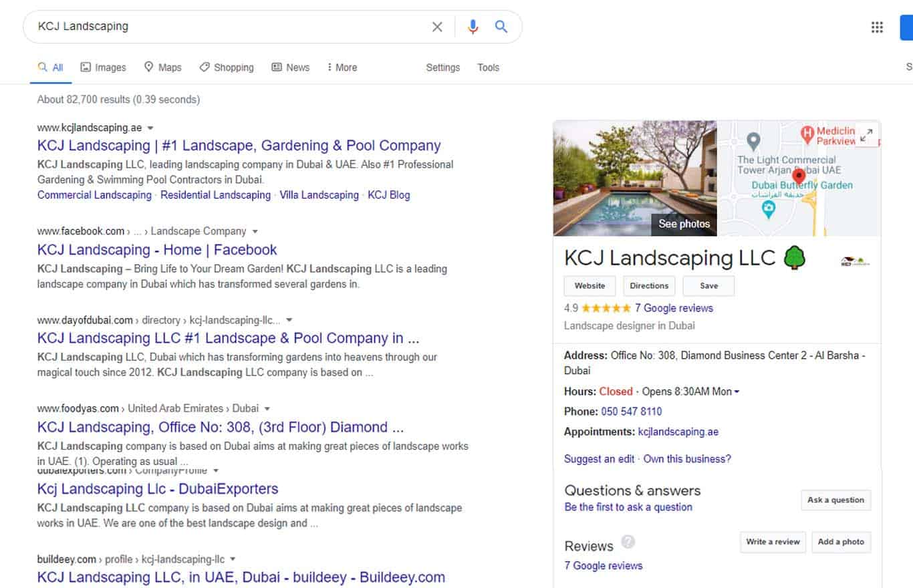Viewport: 913px width, 588px height.
Task: Click the Reviews help question mark icon
Action: pos(628,541)
